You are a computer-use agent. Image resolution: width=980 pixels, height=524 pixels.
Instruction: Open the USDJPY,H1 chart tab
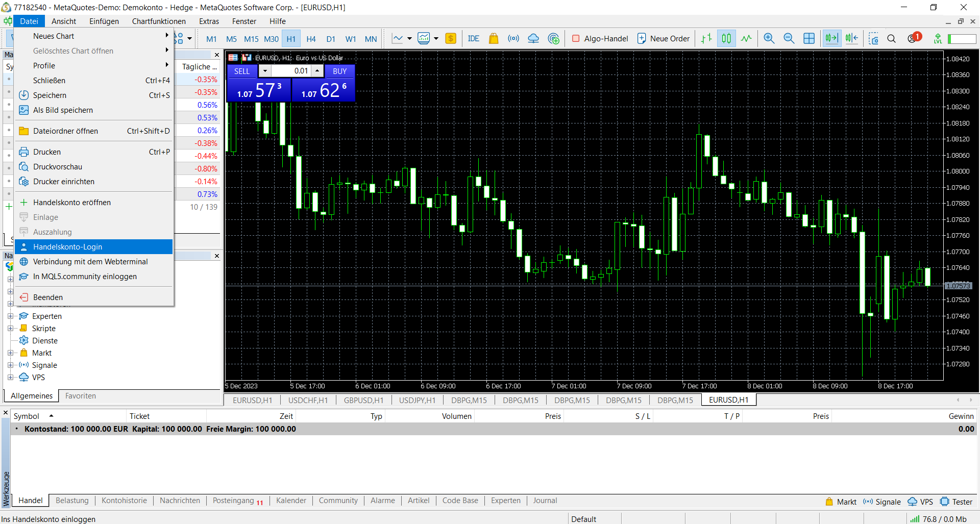point(418,400)
